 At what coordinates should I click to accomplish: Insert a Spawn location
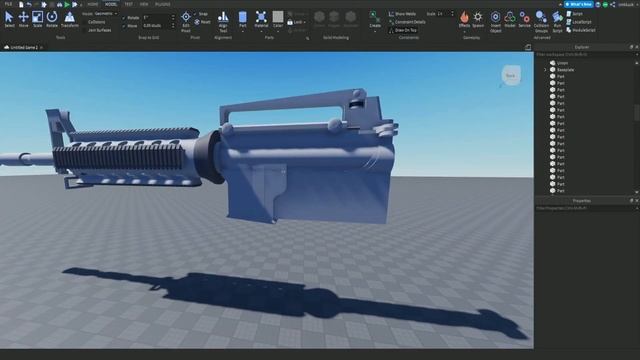click(x=478, y=19)
